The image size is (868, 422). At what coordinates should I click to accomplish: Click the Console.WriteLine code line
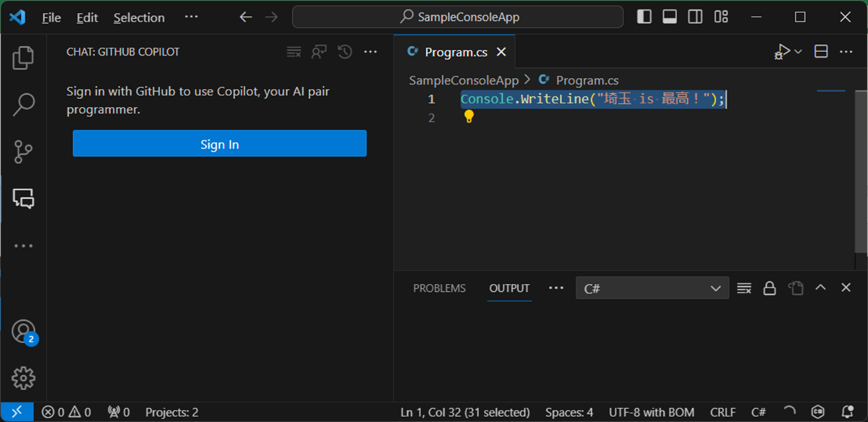coord(592,99)
